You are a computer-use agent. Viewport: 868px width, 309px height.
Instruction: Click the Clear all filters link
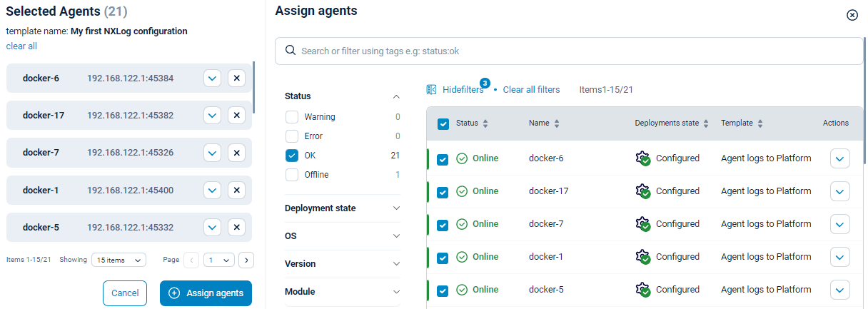coord(531,90)
